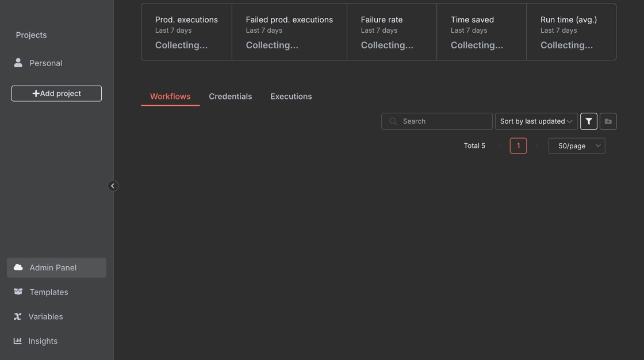Viewport: 644px width, 360px height.
Task: Select page 1 in pagination
Action: pos(518,146)
